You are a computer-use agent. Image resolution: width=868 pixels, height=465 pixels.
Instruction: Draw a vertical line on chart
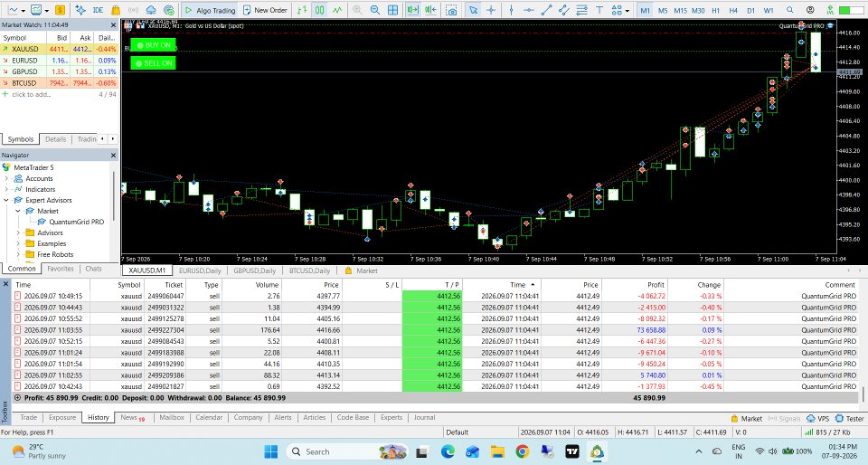pos(511,10)
